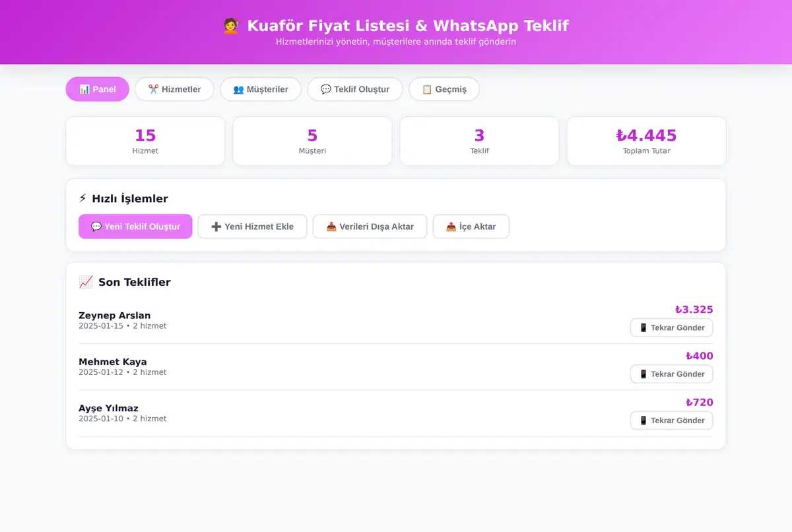
Task: Click Tekrar Gönder for Ayşe Yılmaz
Action: click(x=672, y=420)
